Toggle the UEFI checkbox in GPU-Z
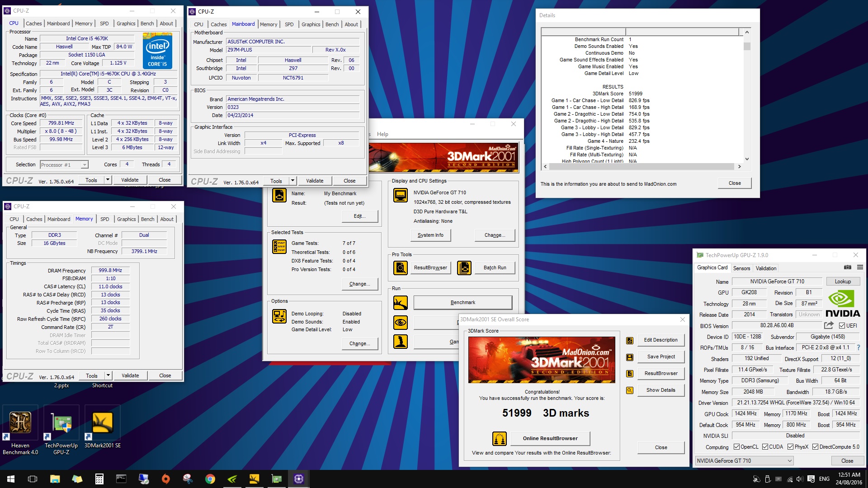 point(842,326)
